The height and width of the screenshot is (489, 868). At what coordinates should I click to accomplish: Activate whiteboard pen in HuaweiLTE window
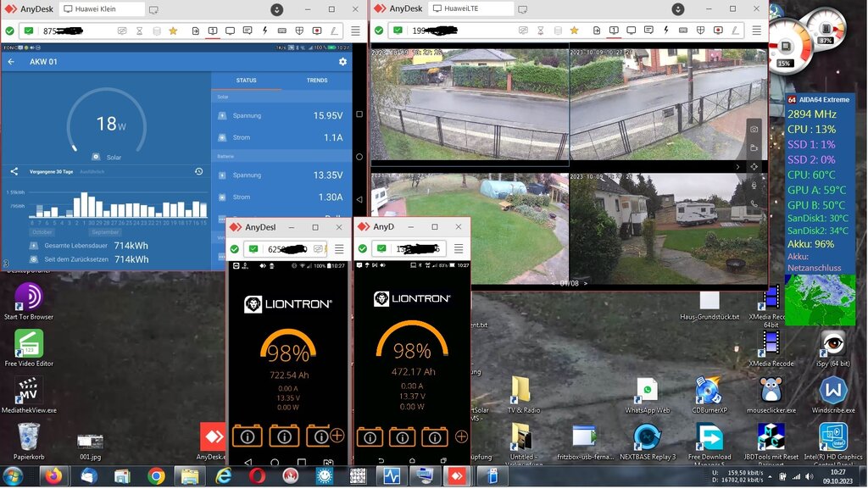735,31
